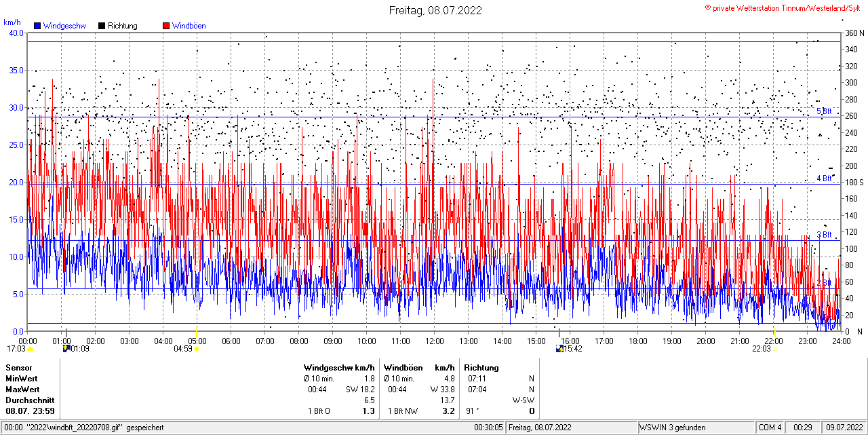Click the 4 Bft line label

point(823,178)
